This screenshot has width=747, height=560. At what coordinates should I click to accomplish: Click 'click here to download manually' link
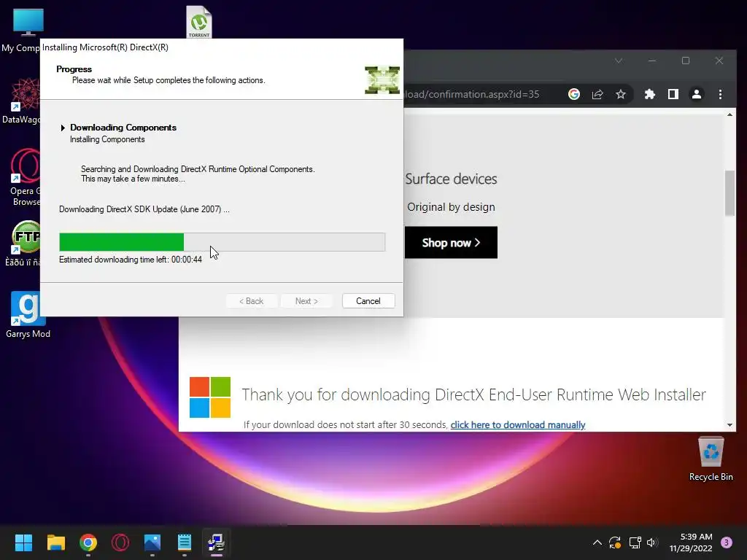(518, 425)
